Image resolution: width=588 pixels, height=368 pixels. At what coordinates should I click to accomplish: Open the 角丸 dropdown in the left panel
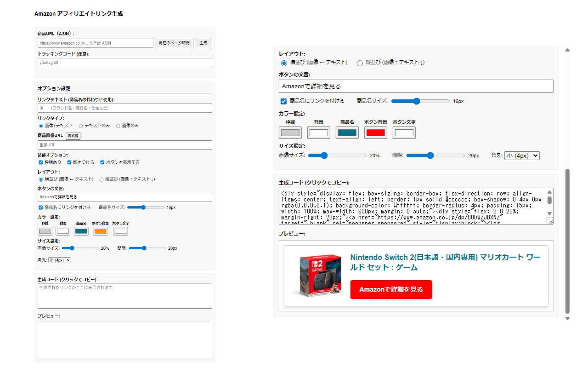[x=59, y=260]
